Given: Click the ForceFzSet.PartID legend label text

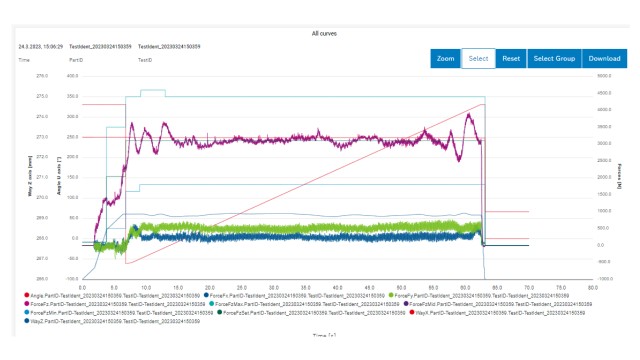Looking at the screenshot, I should [x=314, y=313].
